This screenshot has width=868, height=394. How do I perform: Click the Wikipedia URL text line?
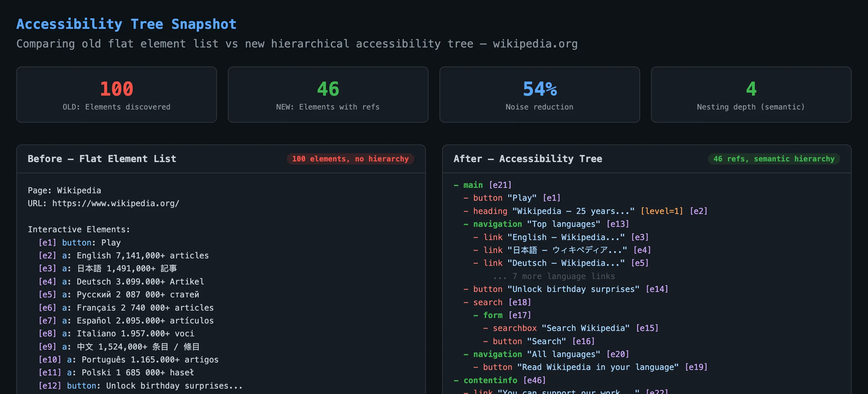(x=103, y=203)
